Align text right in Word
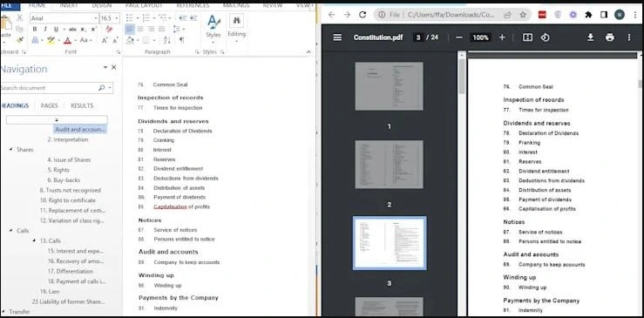 pos(151,29)
